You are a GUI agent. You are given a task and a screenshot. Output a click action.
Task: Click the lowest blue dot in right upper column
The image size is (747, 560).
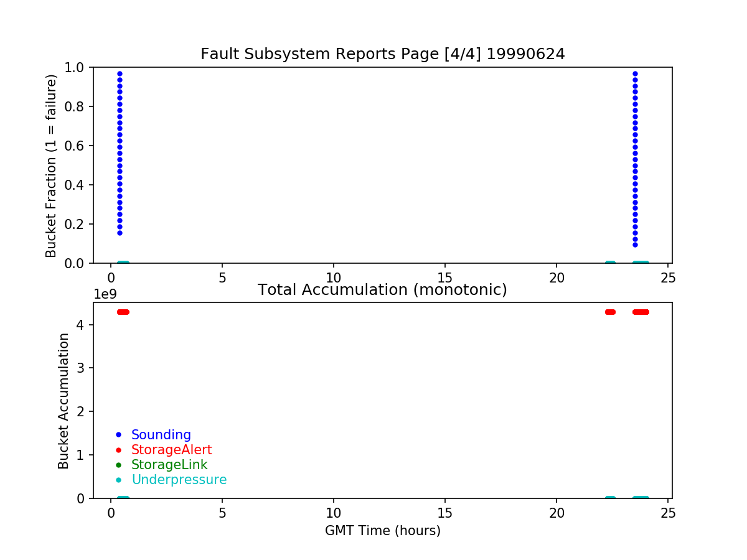635,245
